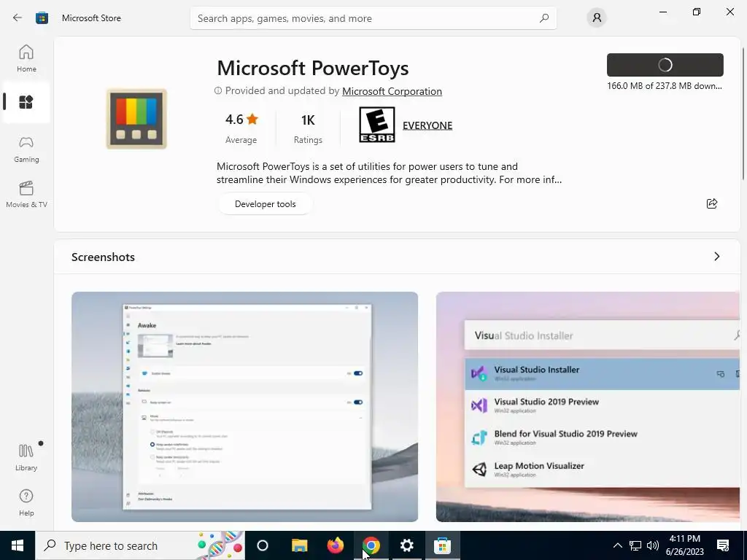Open the Microsoft Corporation publisher link
This screenshot has width=747, height=560.
pyautogui.click(x=392, y=91)
